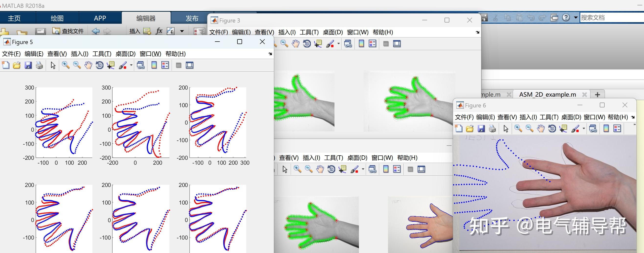Toggle Show Plot Tools in Figure 5
Screen dimensions: 644x253
(x=190, y=65)
